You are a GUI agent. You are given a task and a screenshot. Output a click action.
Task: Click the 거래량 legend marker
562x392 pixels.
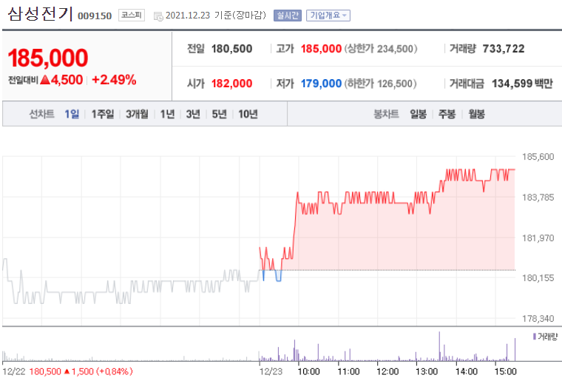[x=535, y=337]
